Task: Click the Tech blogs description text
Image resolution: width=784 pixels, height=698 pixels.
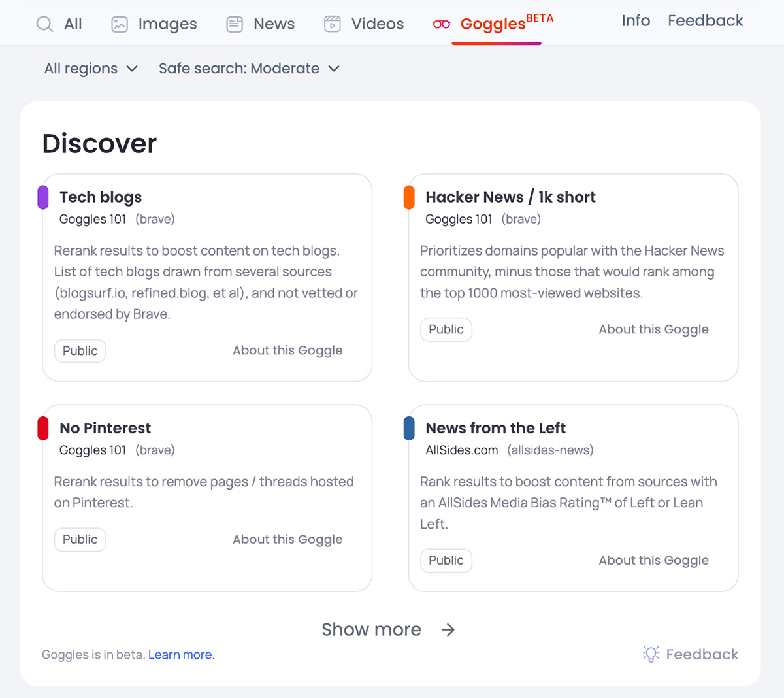Action: (x=206, y=282)
